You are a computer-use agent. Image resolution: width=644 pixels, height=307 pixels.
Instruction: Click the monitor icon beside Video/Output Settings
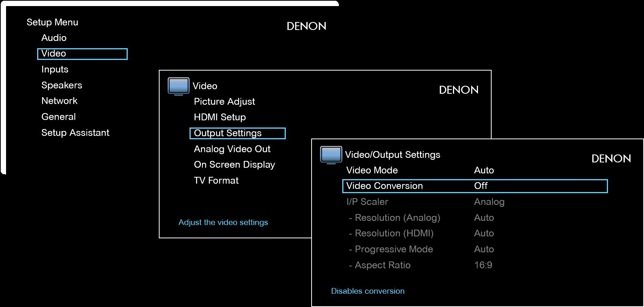click(x=331, y=155)
